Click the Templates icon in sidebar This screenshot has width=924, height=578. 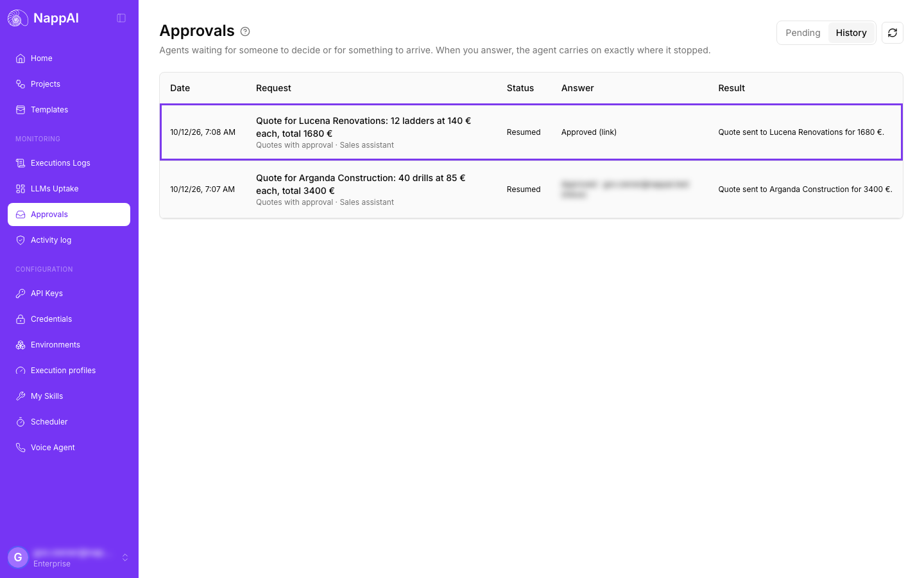(21, 110)
